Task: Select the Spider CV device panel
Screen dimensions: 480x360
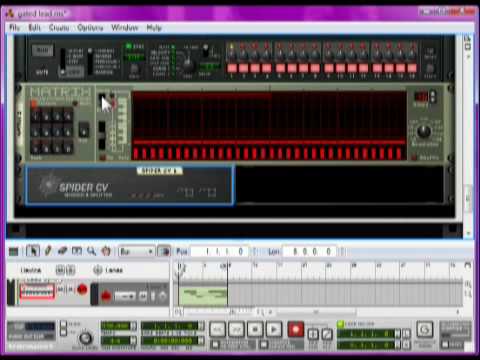Action: pos(130,185)
